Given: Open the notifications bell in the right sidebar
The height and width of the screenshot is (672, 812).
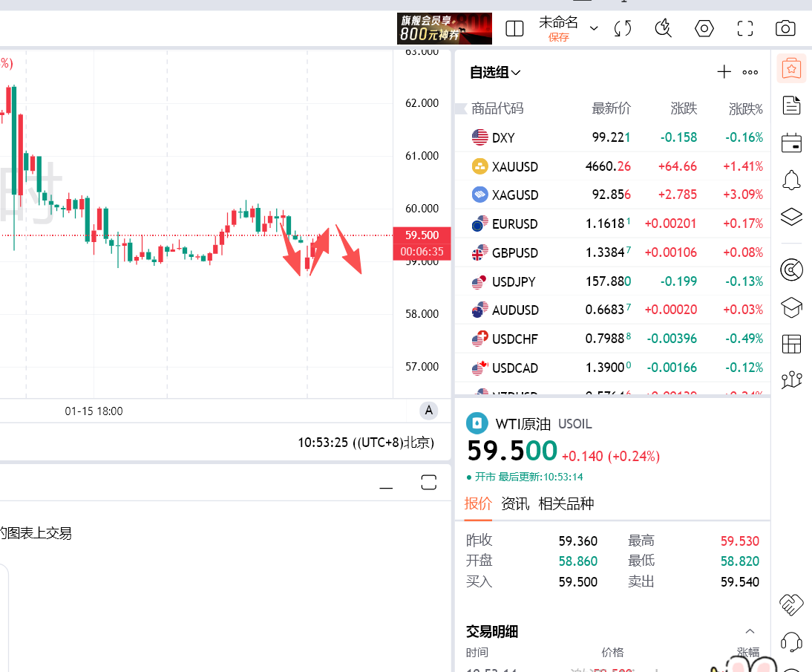Looking at the screenshot, I should [x=791, y=180].
